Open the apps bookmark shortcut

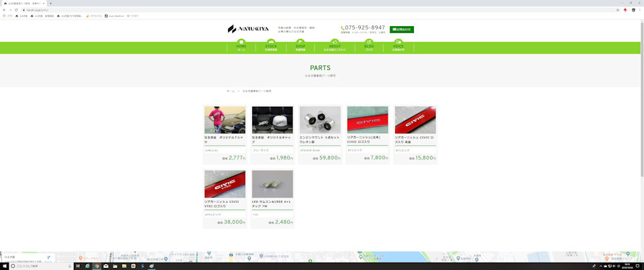tap(8, 16)
